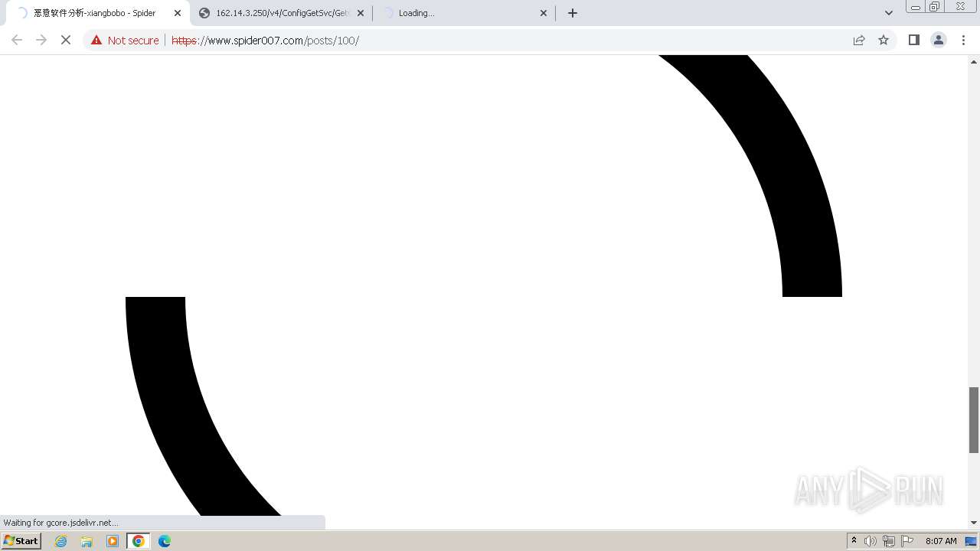Viewport: 980px width, 551px height.
Task: Restore down the Chrome window
Action: [x=935, y=6]
